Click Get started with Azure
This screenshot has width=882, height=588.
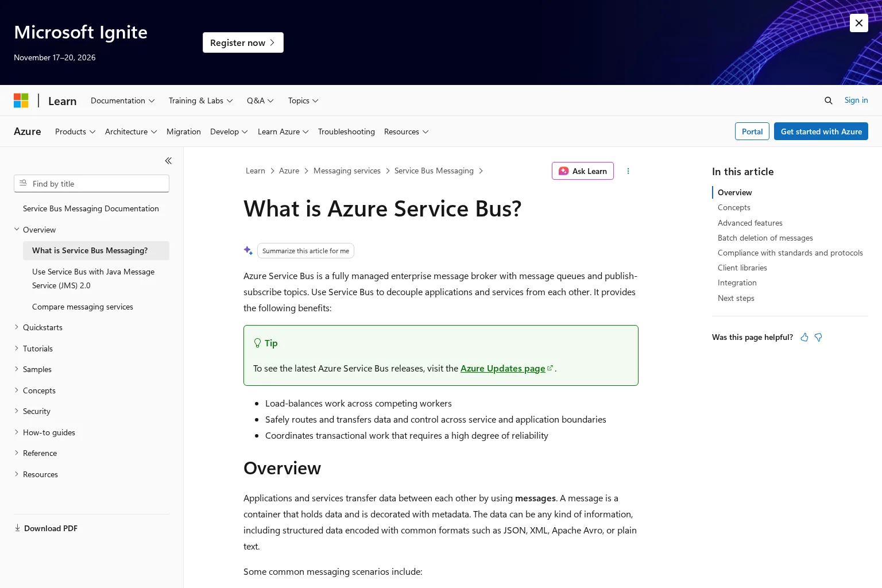point(821,131)
